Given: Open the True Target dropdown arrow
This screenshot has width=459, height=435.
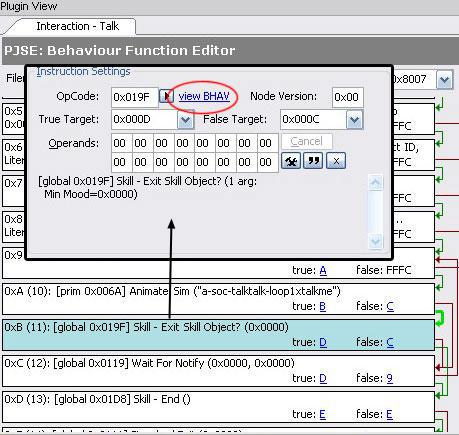Looking at the screenshot, I should coord(185,120).
